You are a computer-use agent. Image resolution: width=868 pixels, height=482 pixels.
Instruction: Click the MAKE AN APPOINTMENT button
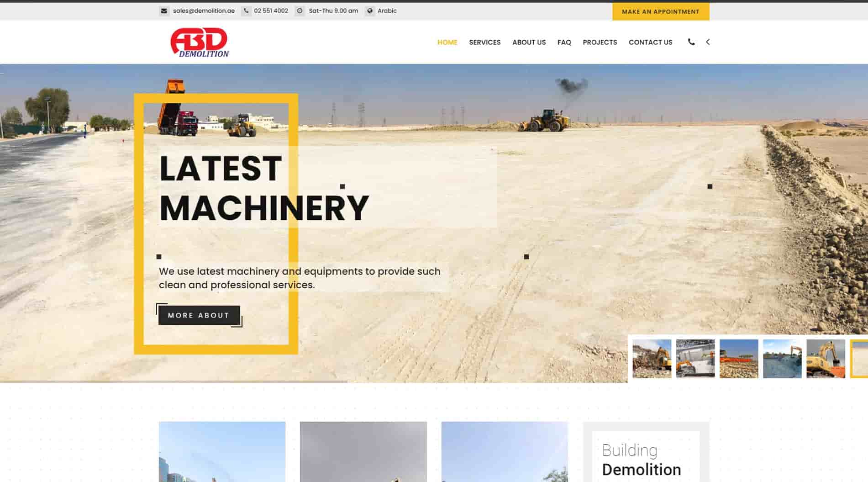[x=661, y=11]
